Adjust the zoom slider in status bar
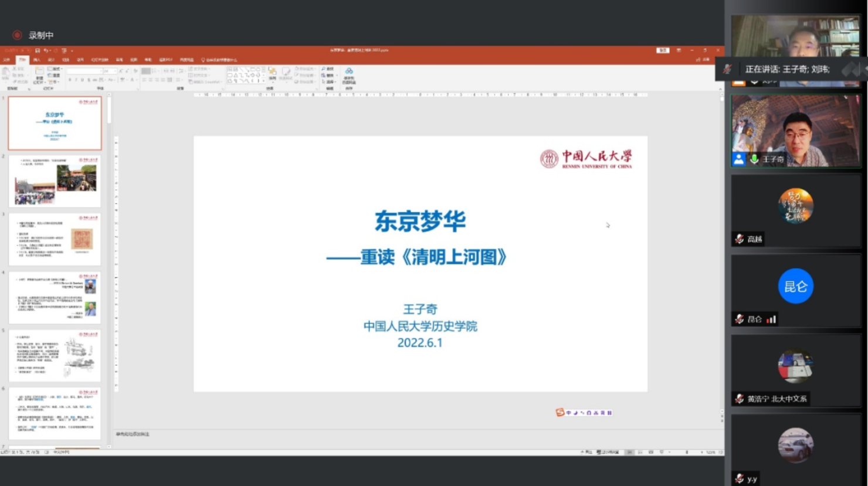The width and height of the screenshot is (868, 486). point(687,452)
